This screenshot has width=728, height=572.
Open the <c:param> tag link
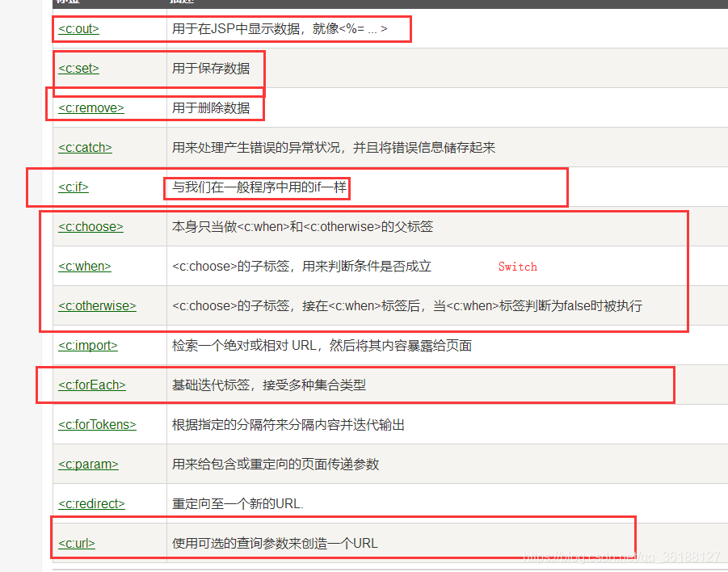click(x=87, y=464)
